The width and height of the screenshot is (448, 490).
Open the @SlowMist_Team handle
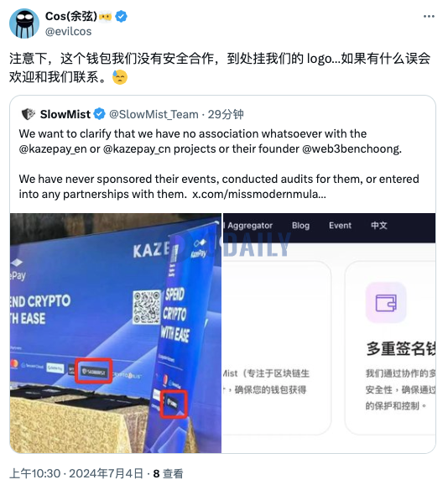tap(154, 114)
